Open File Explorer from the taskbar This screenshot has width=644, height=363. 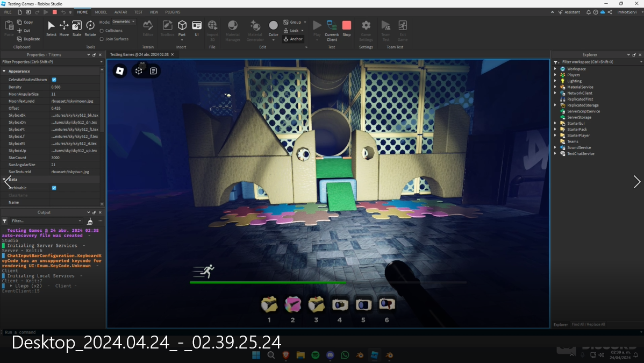pyautogui.click(x=300, y=355)
